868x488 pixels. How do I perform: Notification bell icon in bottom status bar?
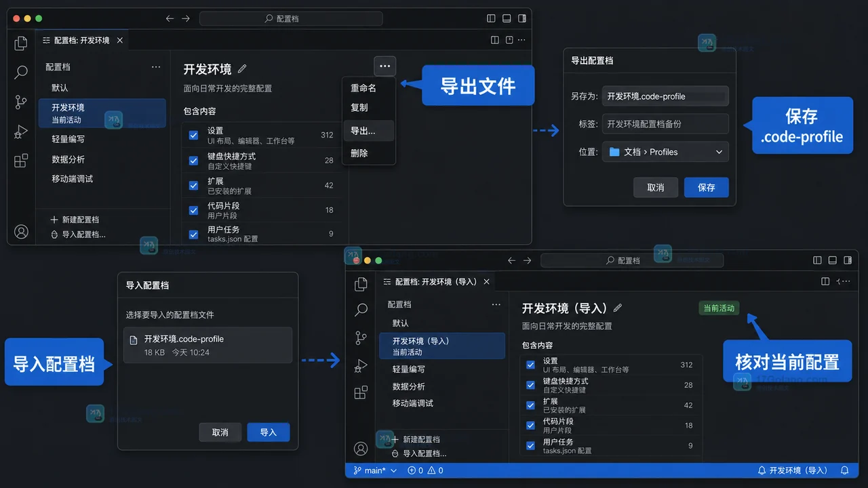coord(844,470)
